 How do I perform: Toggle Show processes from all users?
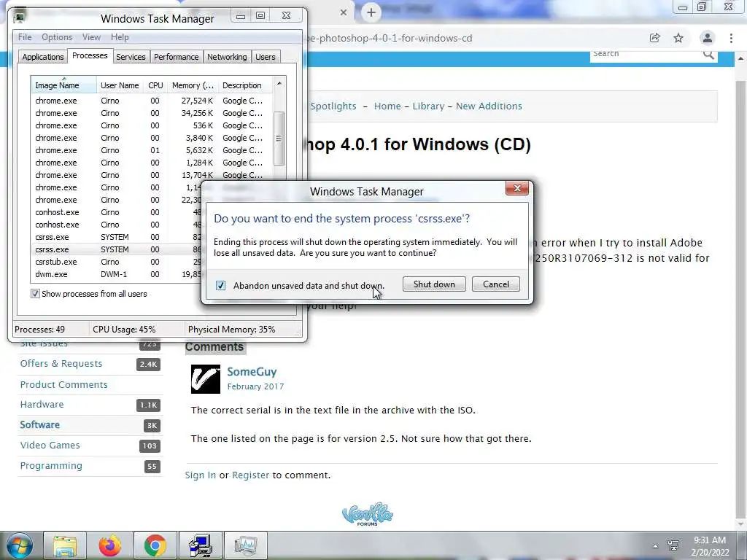point(35,294)
